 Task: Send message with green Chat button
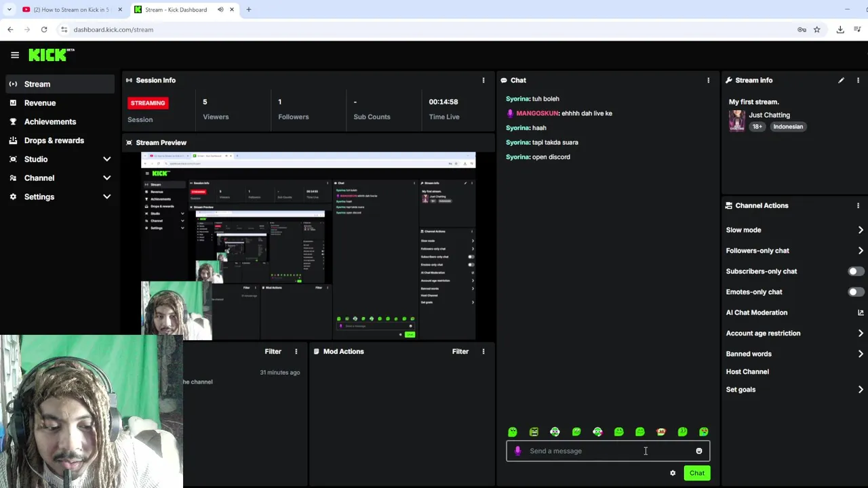697,473
